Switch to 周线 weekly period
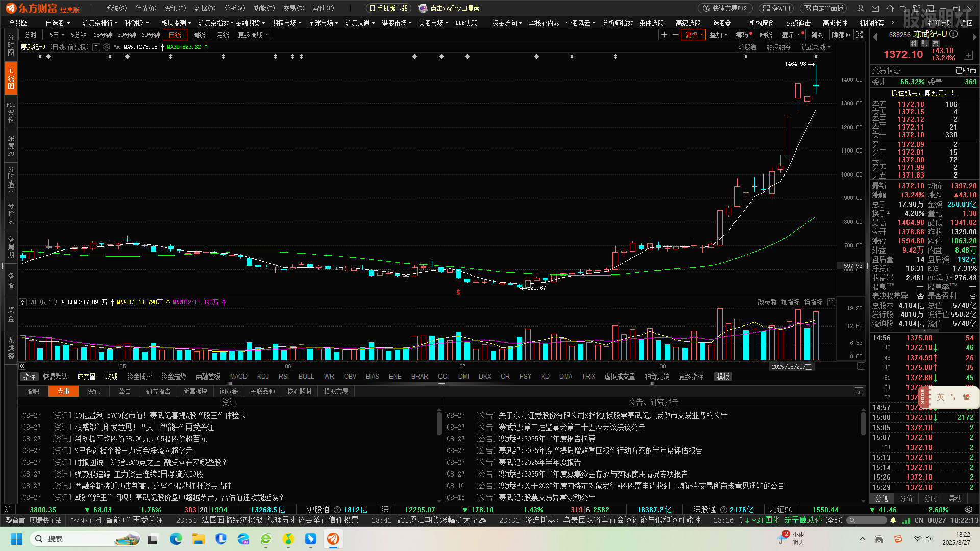This screenshot has width=980, height=551. [x=199, y=35]
